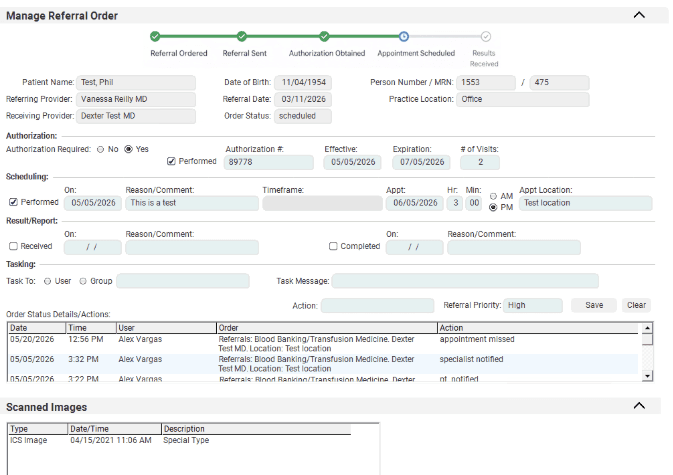673x475 pixels.
Task: Click Scanned Images Date/Time column header
Action: pyautogui.click(x=115, y=429)
